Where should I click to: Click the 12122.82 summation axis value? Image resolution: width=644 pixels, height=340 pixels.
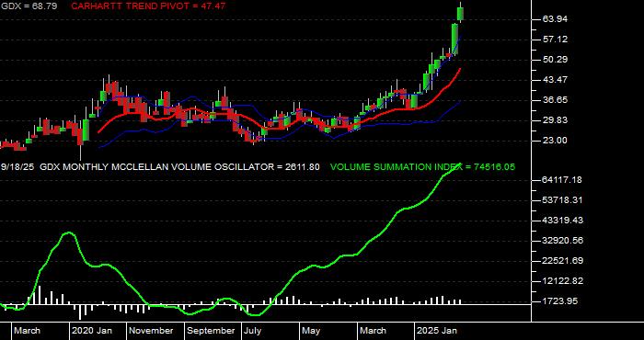click(x=562, y=281)
